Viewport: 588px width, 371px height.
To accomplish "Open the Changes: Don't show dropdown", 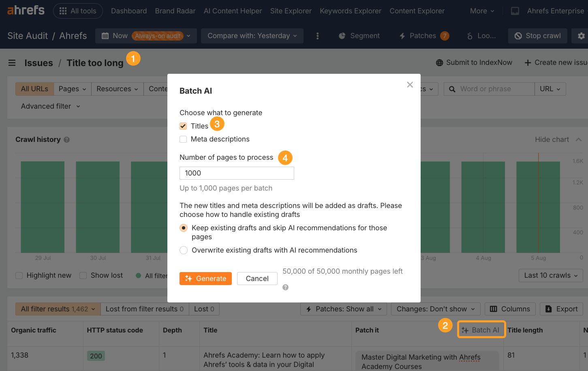I will [435, 309].
